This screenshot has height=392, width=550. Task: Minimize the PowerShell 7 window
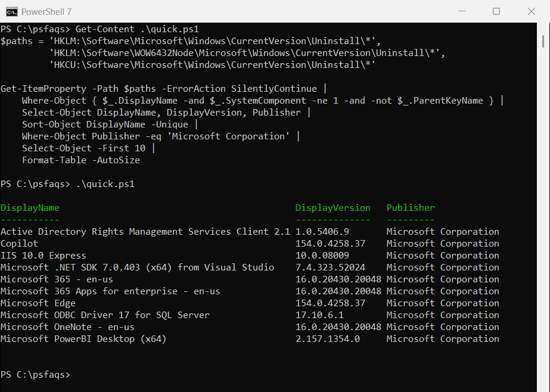[x=462, y=11]
